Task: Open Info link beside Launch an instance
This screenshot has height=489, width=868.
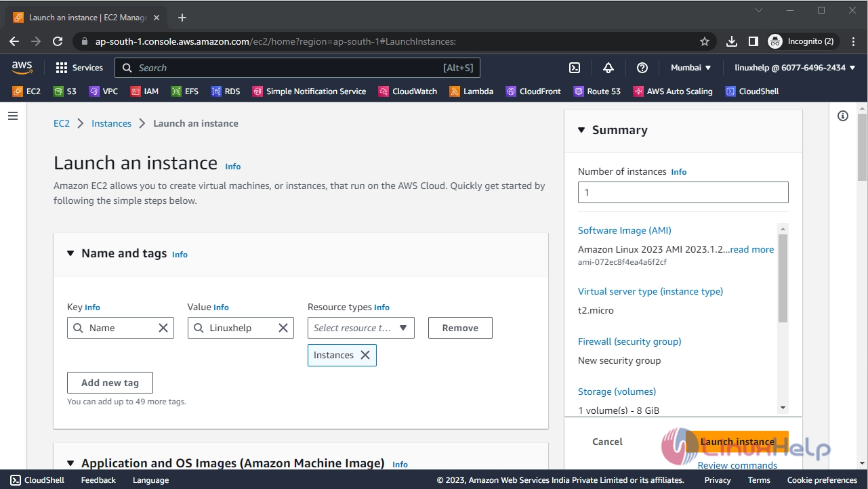Action: pos(233,167)
